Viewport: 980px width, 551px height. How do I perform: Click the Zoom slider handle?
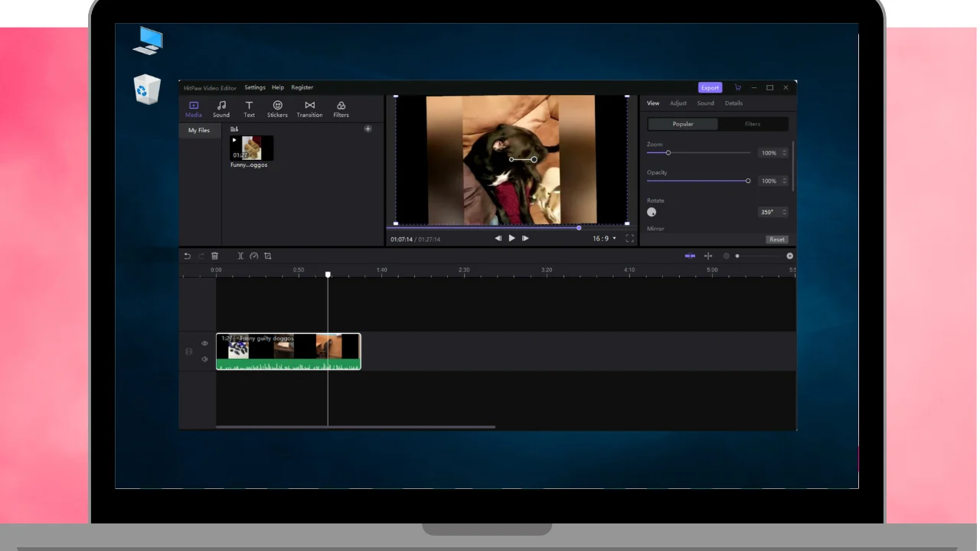pyautogui.click(x=668, y=153)
